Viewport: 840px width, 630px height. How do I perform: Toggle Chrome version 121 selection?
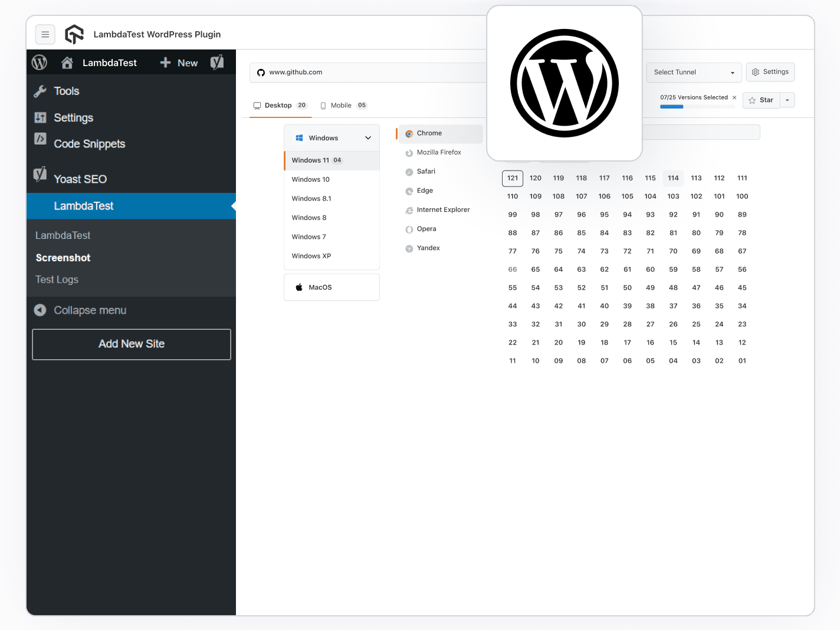[x=512, y=178]
